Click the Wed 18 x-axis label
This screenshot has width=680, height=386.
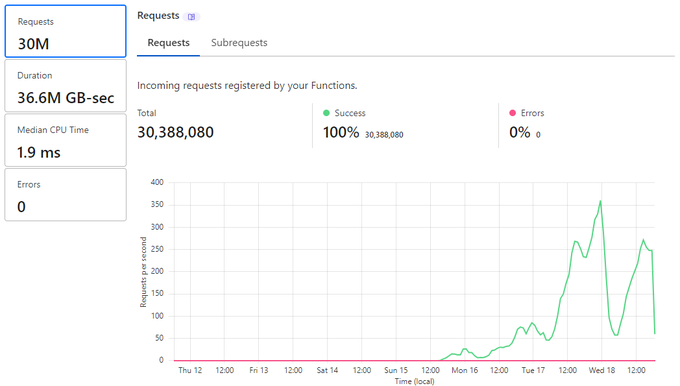[602, 370]
